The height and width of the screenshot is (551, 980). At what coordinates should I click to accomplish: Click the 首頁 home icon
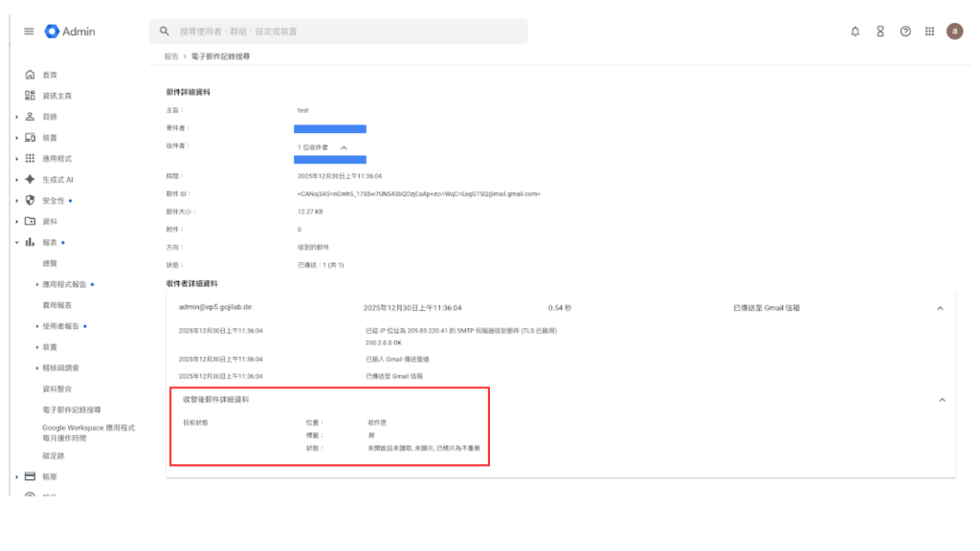coord(30,75)
